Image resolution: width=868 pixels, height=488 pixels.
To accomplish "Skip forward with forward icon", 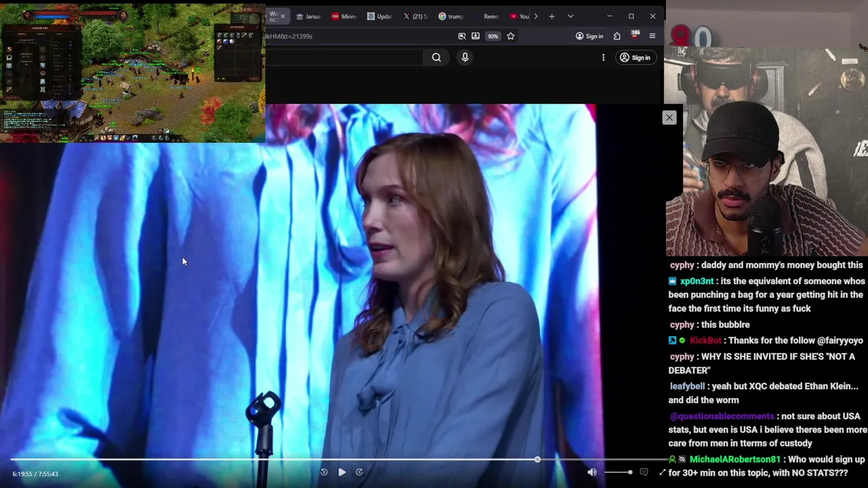I will tap(359, 472).
